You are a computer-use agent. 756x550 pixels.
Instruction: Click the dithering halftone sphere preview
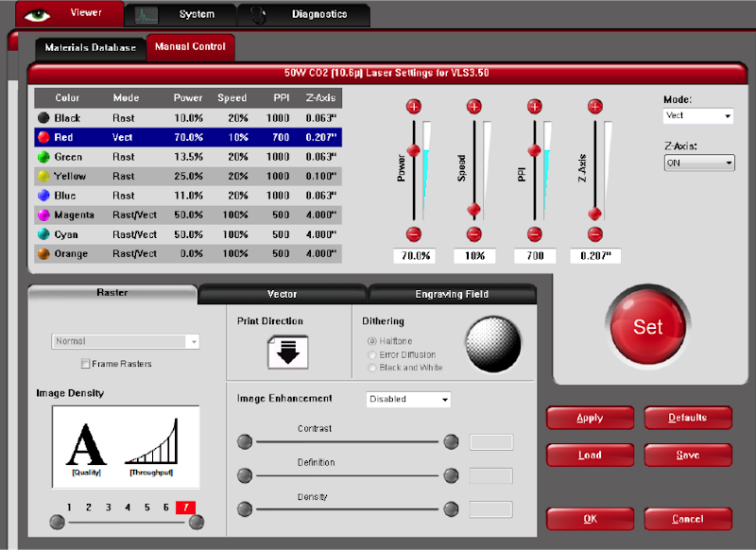[493, 344]
